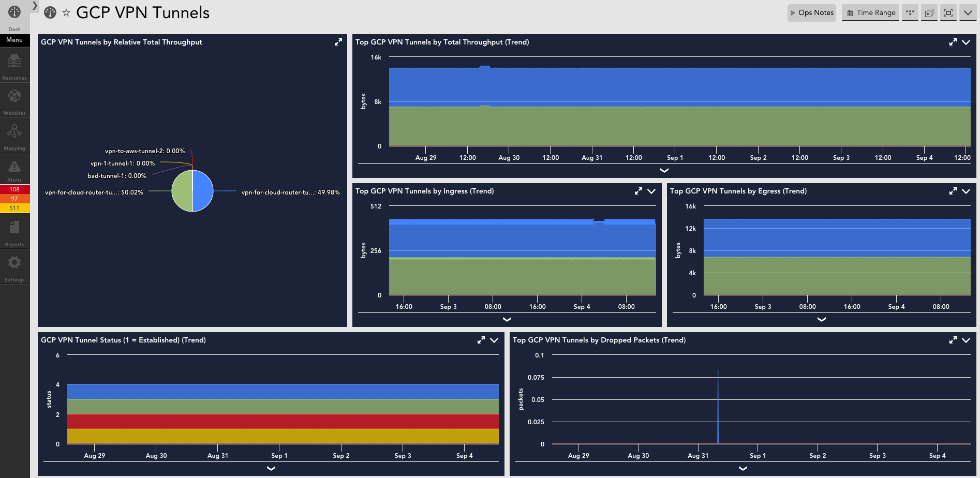Open Total Throughput Trend widget options menu

click(x=966, y=42)
